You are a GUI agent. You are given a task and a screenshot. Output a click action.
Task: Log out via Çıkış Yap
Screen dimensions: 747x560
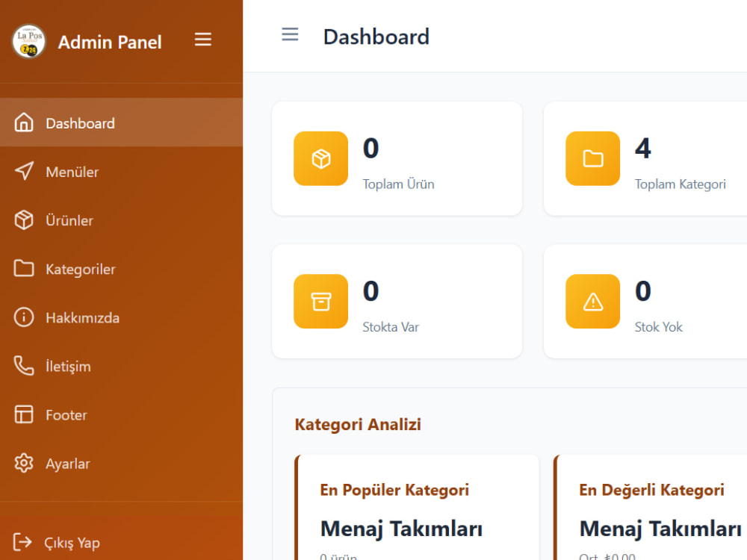121,542
